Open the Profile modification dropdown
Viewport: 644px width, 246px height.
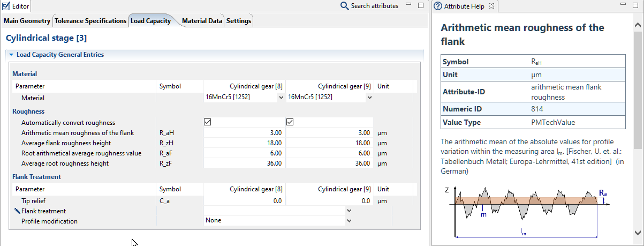[349, 221]
